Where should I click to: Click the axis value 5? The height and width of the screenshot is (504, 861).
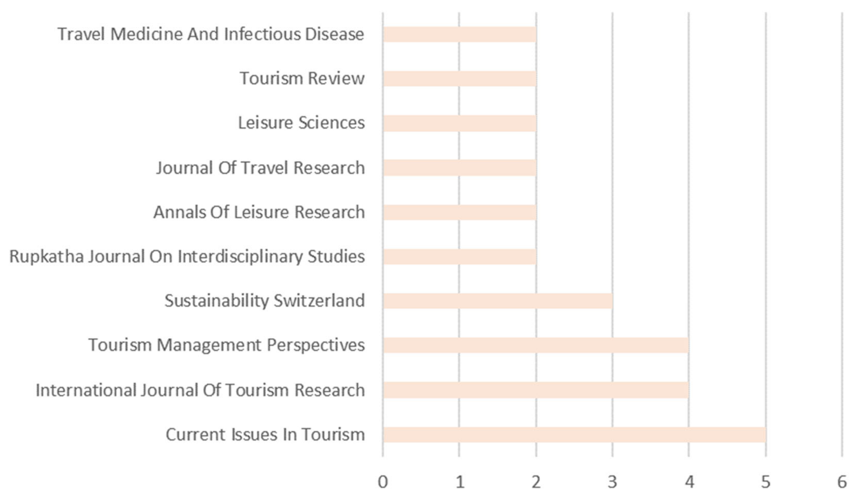(765, 482)
